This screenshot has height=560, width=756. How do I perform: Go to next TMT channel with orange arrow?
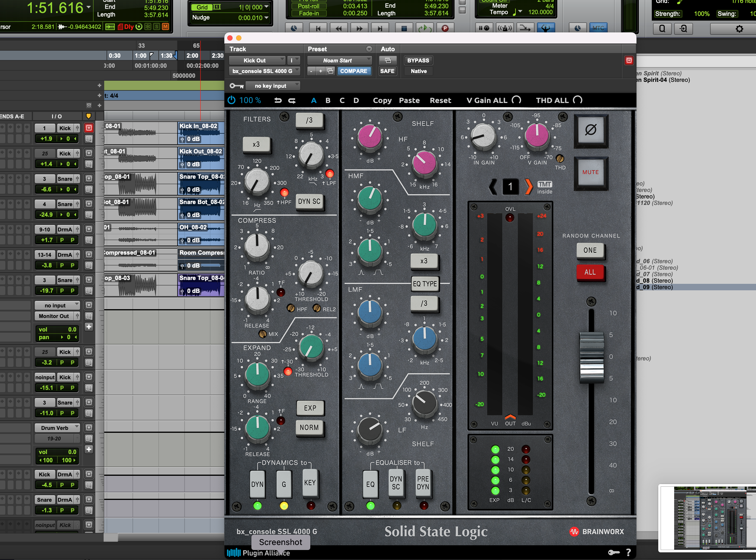pyautogui.click(x=528, y=186)
